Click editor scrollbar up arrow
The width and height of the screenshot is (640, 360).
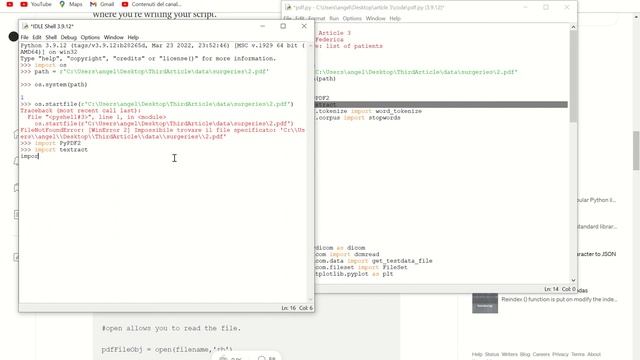pos(573,27)
